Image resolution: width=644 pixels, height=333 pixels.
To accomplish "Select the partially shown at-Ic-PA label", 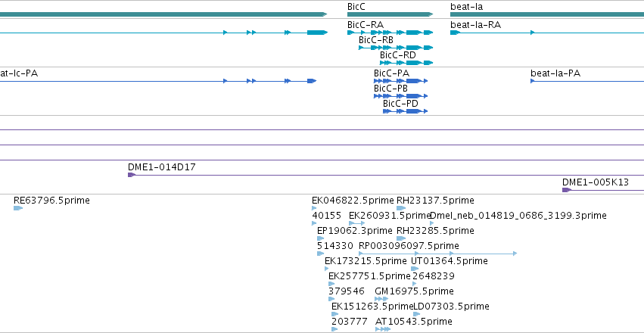I will pyautogui.click(x=19, y=73).
